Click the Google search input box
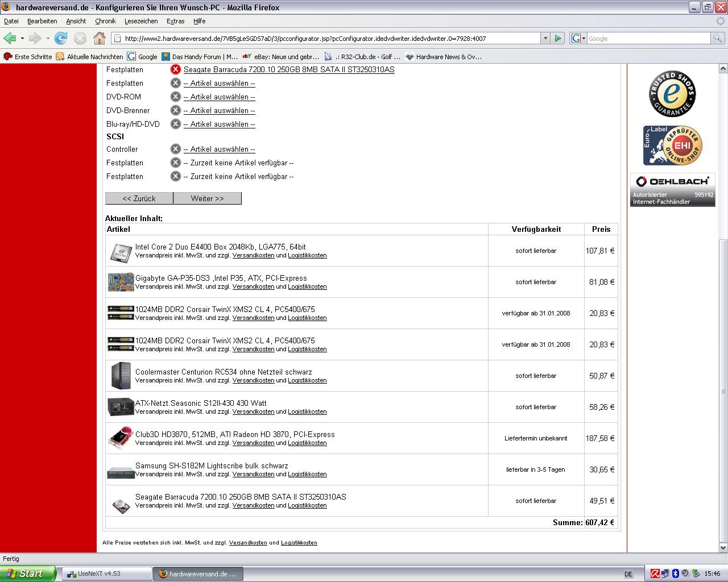 click(648, 38)
